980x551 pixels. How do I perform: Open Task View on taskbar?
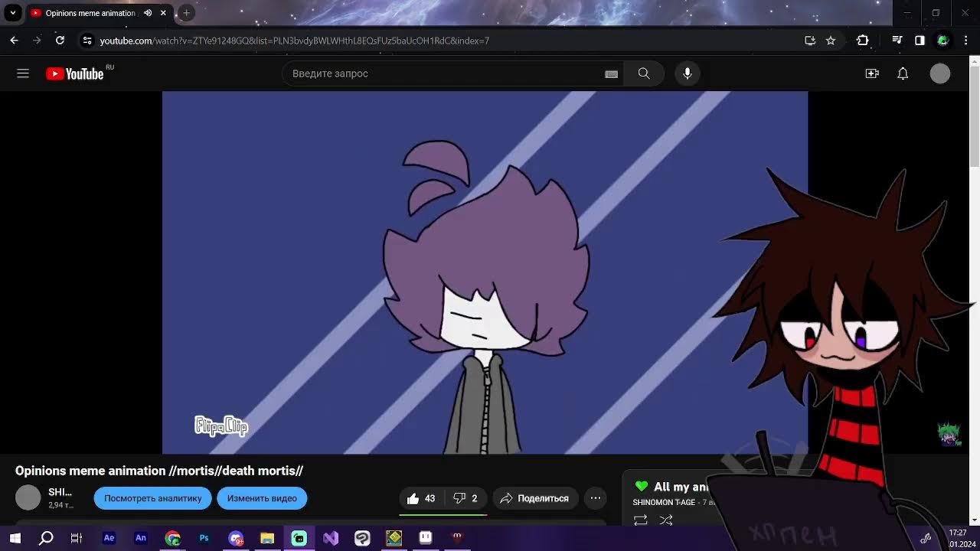[76, 538]
